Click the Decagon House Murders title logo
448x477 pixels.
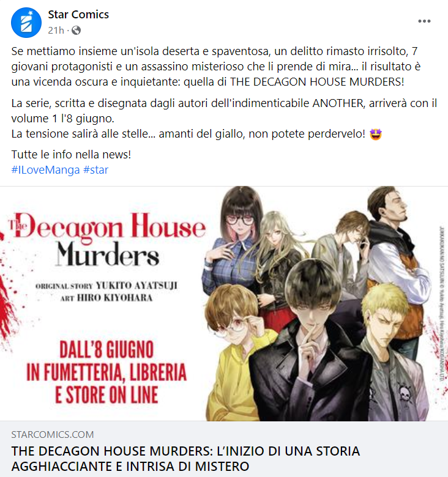click(107, 239)
